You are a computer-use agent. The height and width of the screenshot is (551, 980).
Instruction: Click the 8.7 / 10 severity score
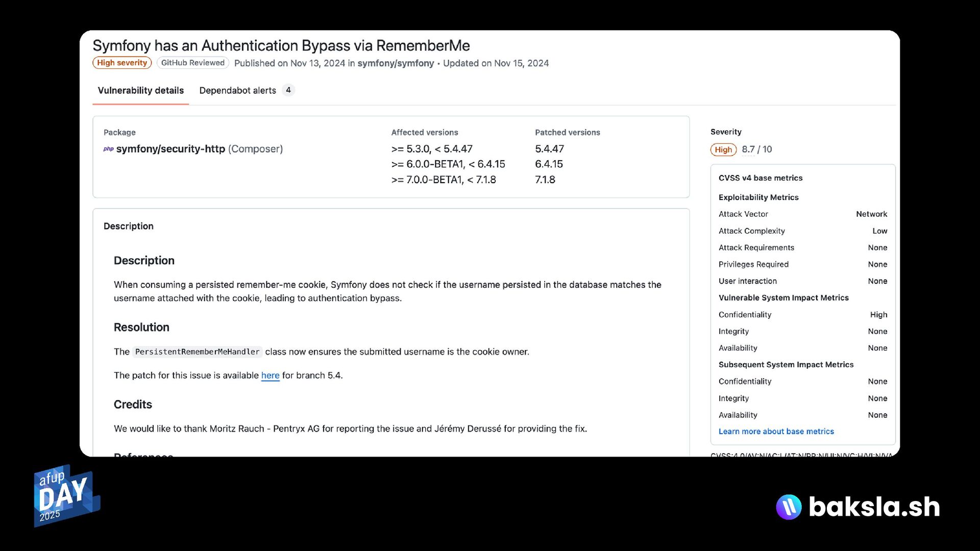(x=756, y=149)
